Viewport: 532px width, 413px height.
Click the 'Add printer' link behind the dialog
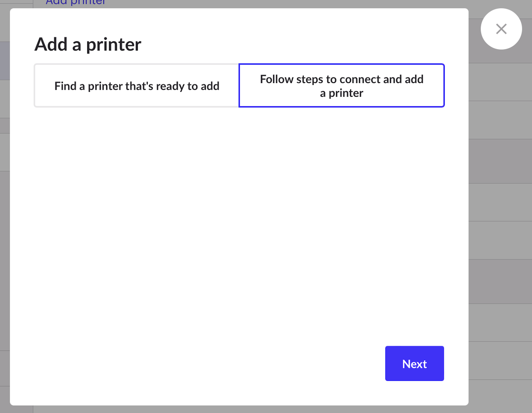[76, 2]
